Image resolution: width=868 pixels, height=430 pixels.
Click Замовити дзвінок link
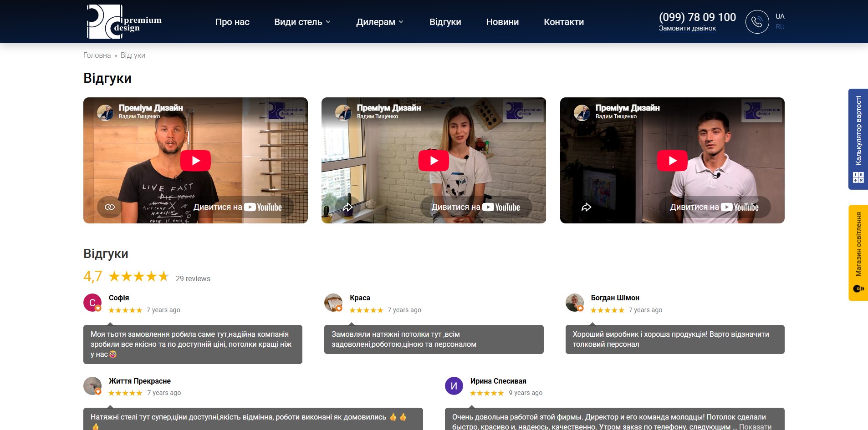(x=687, y=28)
